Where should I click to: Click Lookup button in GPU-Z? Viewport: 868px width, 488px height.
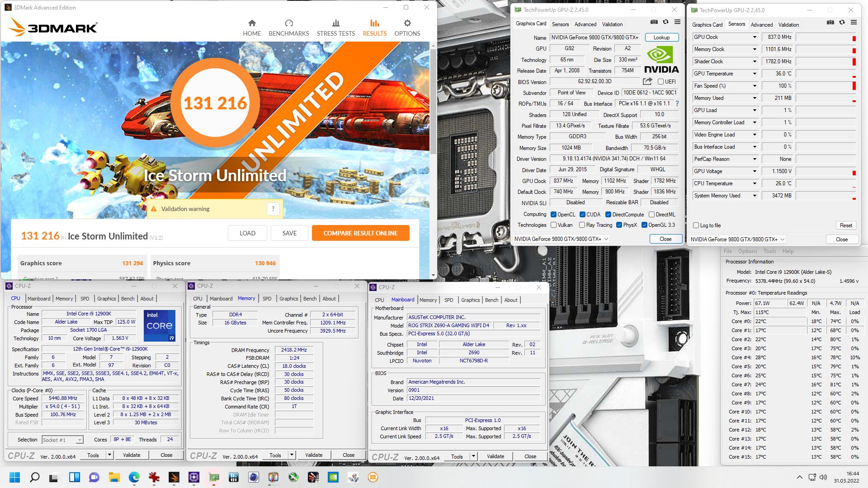pos(662,38)
